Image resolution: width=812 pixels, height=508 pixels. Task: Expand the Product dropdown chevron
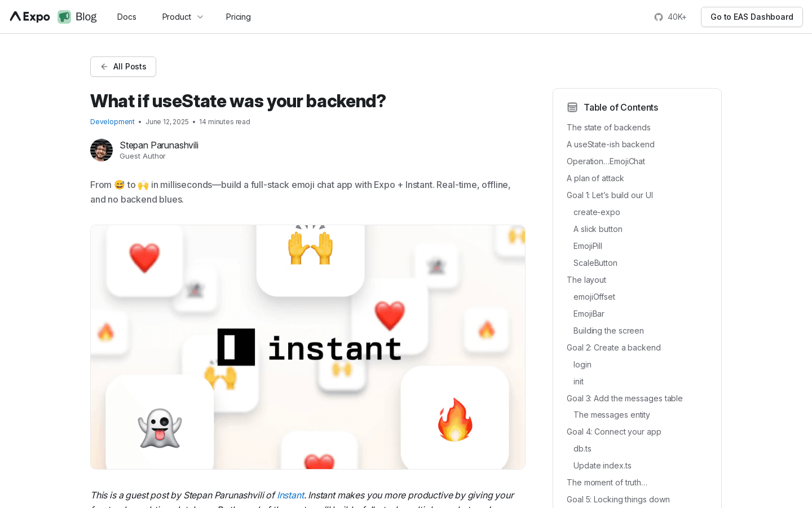click(x=200, y=17)
